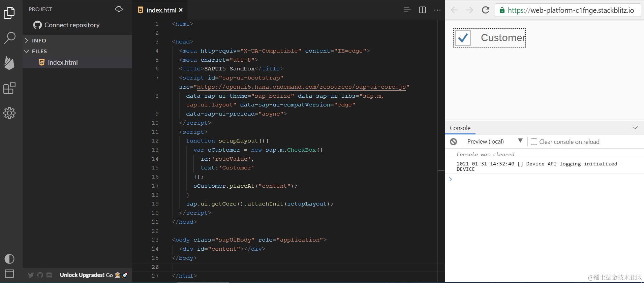Select the Console tab
Image resolution: width=644 pixels, height=283 pixels.
click(x=460, y=128)
